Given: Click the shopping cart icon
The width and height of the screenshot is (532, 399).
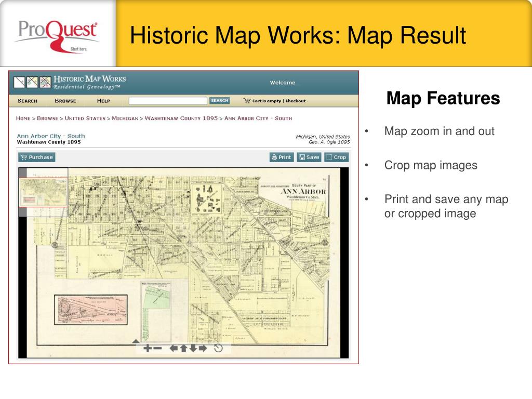Looking at the screenshot, I should 247,101.
